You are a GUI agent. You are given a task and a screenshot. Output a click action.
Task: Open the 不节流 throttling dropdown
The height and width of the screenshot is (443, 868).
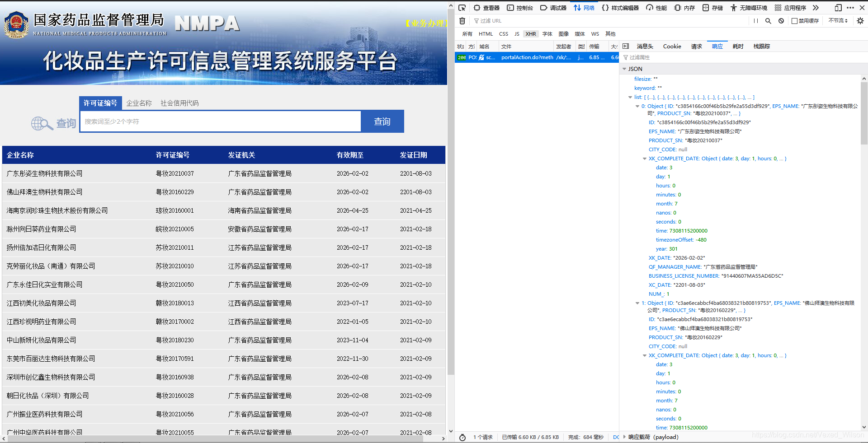[x=838, y=21]
